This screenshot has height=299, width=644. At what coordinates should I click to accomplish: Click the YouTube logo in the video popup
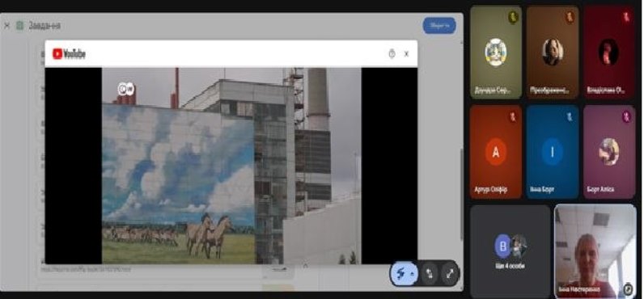tap(69, 53)
